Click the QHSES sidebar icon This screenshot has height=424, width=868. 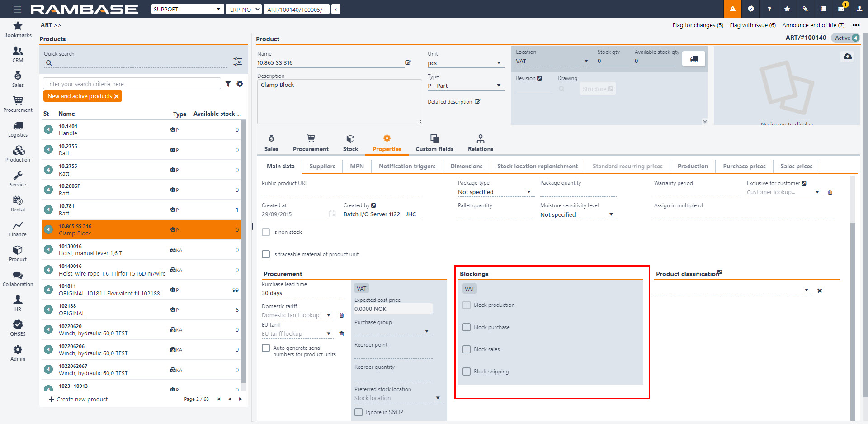pyautogui.click(x=18, y=328)
